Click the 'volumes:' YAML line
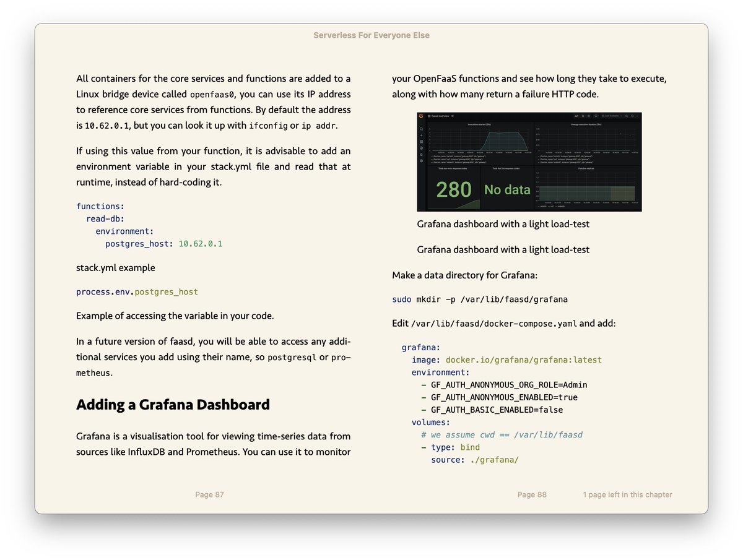 (x=431, y=422)
